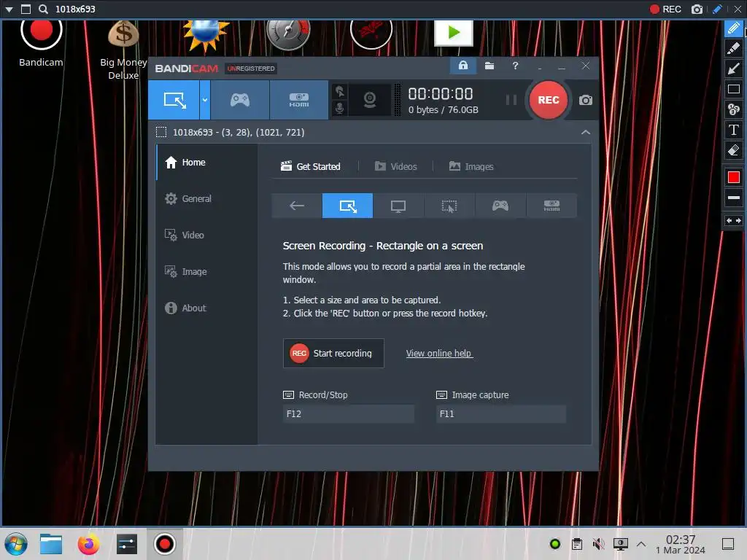Select Fullscreen monitor mode tile

pyautogui.click(x=398, y=206)
